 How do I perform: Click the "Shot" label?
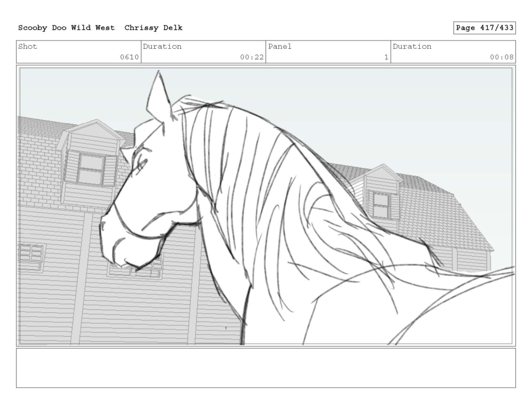(x=28, y=46)
